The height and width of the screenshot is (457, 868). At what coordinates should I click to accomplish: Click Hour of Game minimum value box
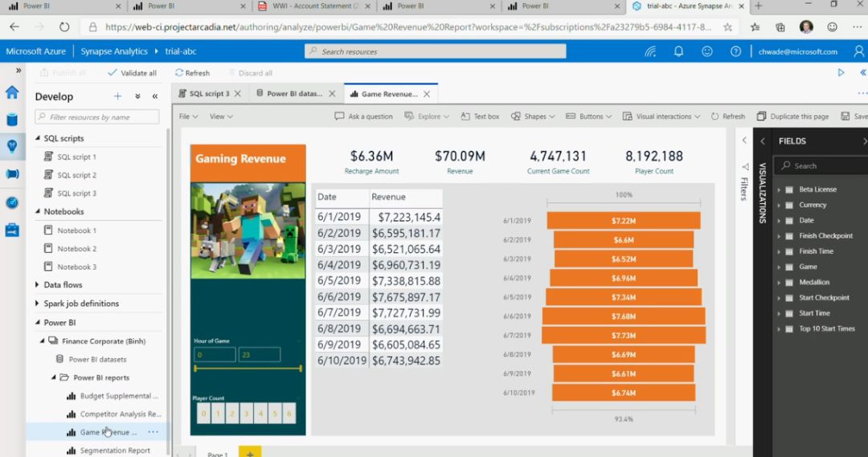(215, 355)
